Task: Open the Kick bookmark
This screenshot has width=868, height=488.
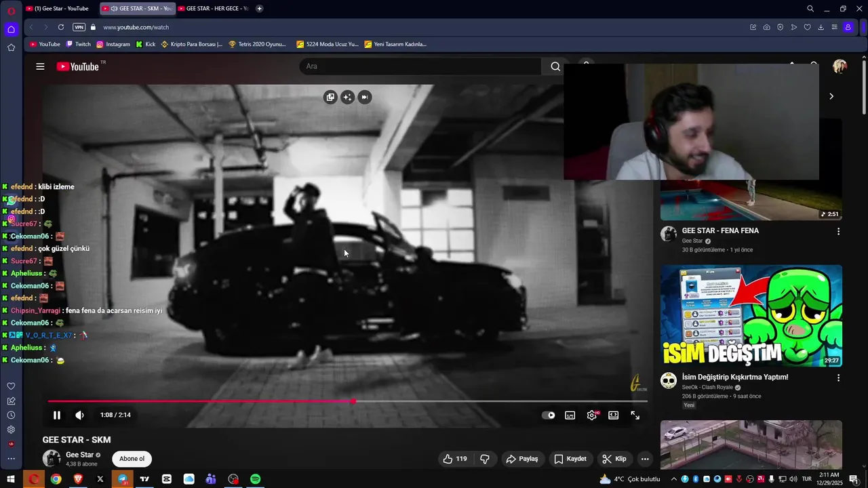Action: [x=146, y=44]
